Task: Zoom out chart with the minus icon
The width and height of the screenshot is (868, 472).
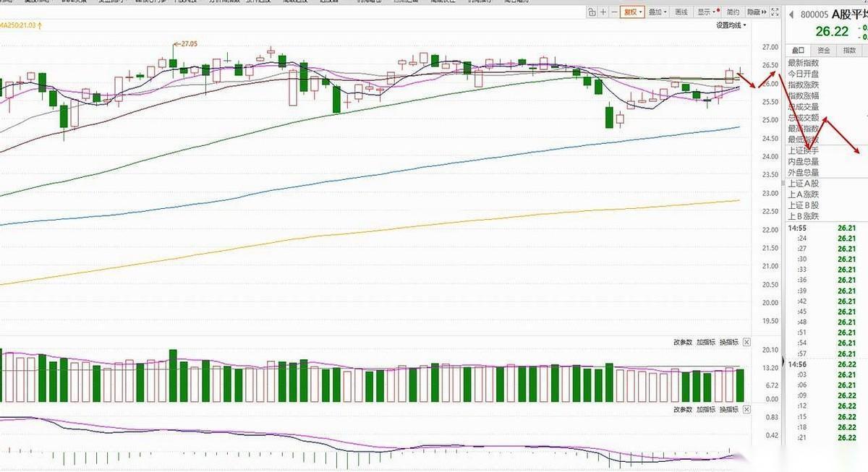Action: 614,12
